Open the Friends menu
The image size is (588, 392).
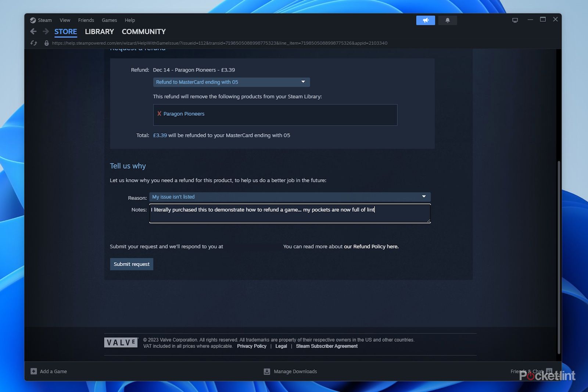[86, 20]
